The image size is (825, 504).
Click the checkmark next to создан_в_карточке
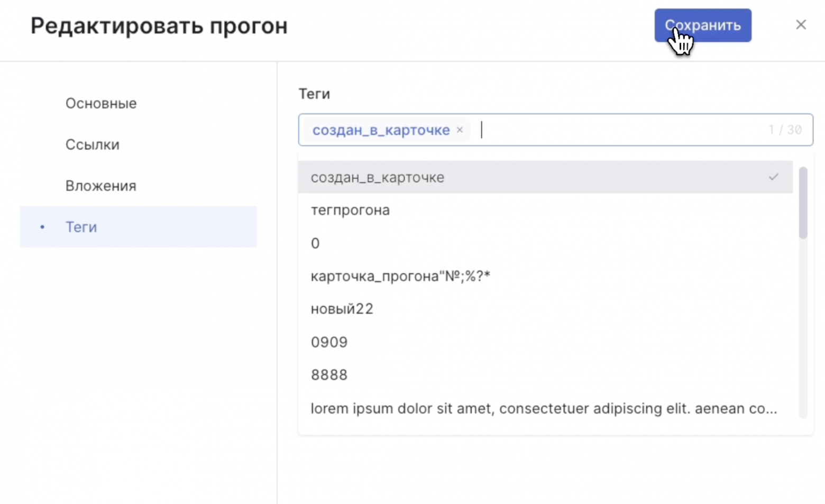774,177
